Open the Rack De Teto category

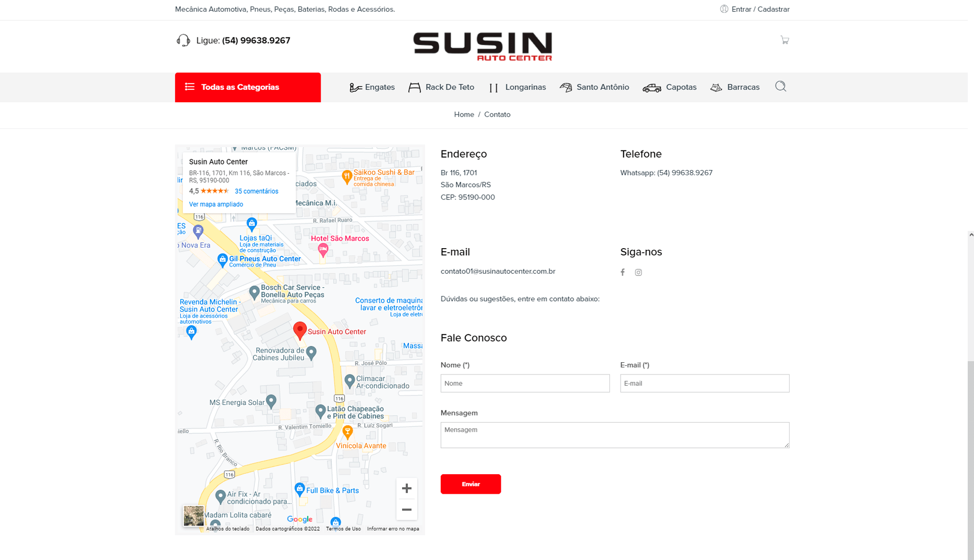(441, 87)
